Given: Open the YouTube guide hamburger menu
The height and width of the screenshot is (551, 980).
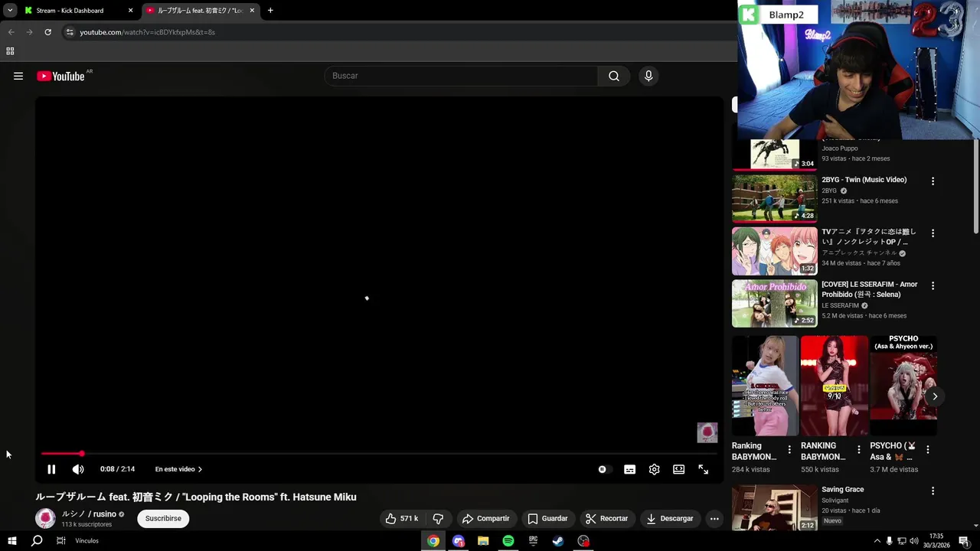Looking at the screenshot, I should 18,76.
